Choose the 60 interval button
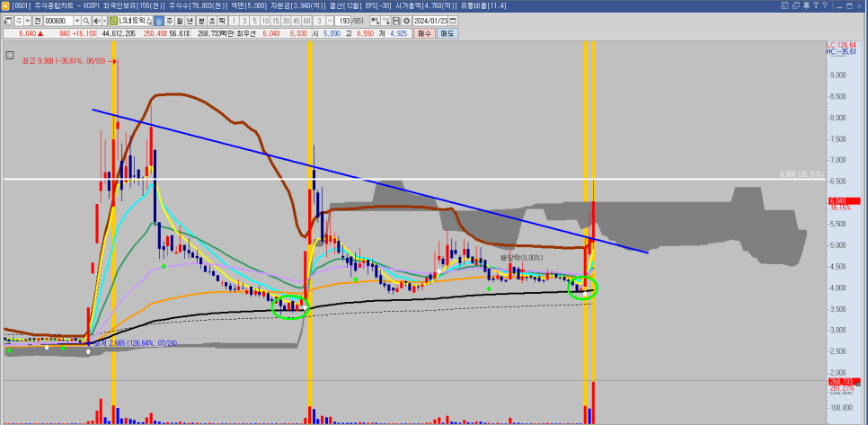 click(306, 21)
